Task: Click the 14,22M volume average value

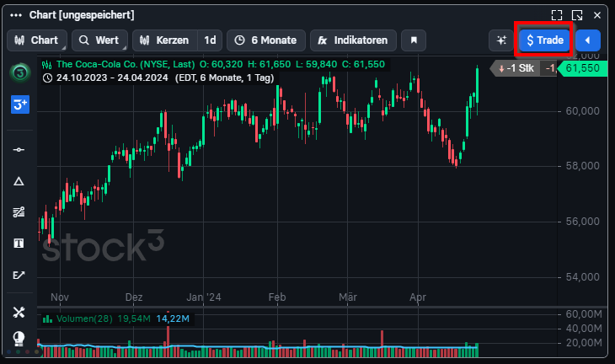Action: 173,318
